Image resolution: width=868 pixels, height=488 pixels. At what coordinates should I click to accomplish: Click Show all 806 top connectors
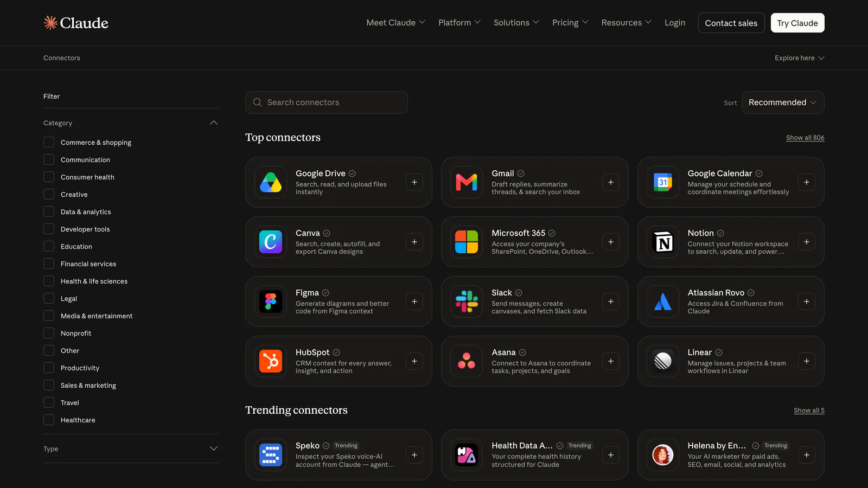click(x=805, y=138)
